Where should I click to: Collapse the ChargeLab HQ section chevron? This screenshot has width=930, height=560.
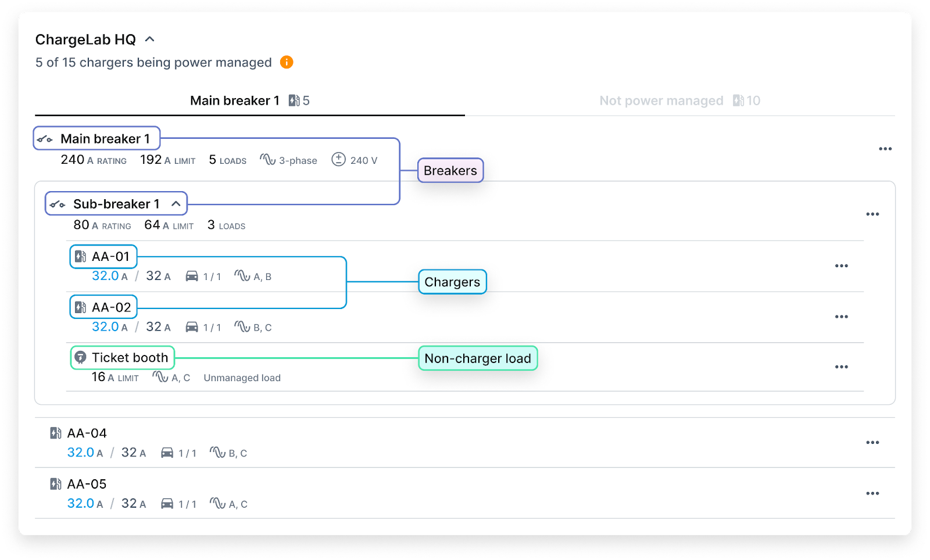point(150,39)
